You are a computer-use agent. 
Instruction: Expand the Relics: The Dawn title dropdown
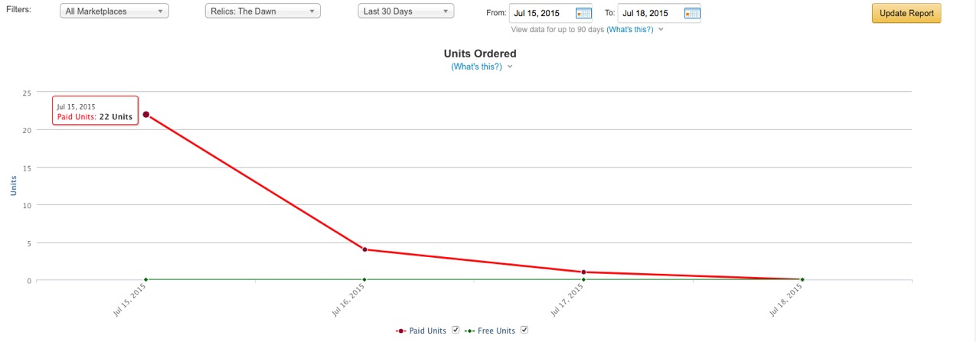click(x=263, y=11)
